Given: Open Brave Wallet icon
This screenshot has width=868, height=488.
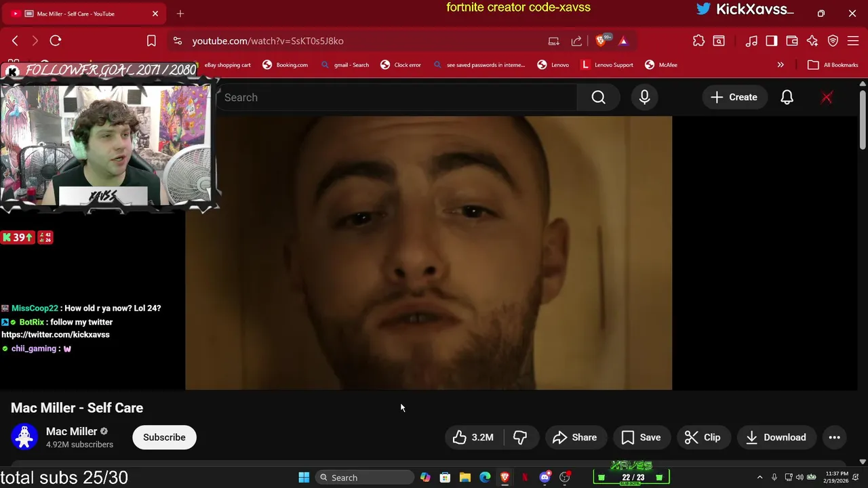Looking at the screenshot, I should pos(792,41).
